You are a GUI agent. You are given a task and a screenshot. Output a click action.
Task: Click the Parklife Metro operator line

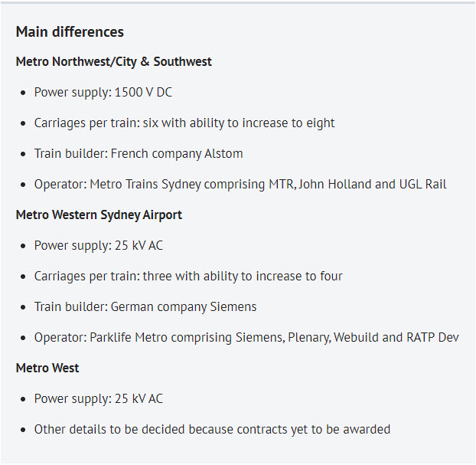click(246, 337)
